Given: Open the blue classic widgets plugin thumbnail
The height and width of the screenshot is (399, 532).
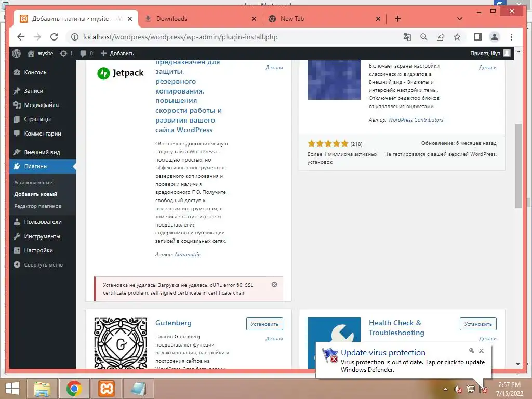Looking at the screenshot, I should click(x=334, y=79).
